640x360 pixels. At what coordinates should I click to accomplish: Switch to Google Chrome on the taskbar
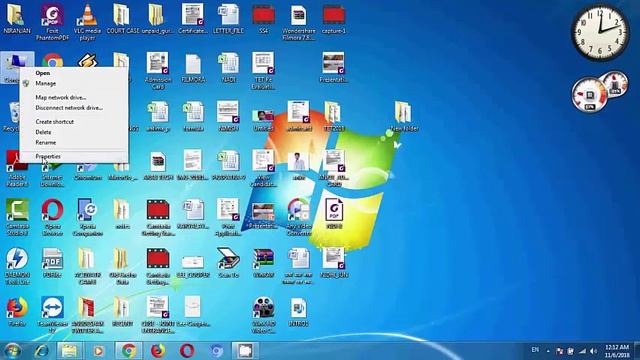[x=129, y=351]
